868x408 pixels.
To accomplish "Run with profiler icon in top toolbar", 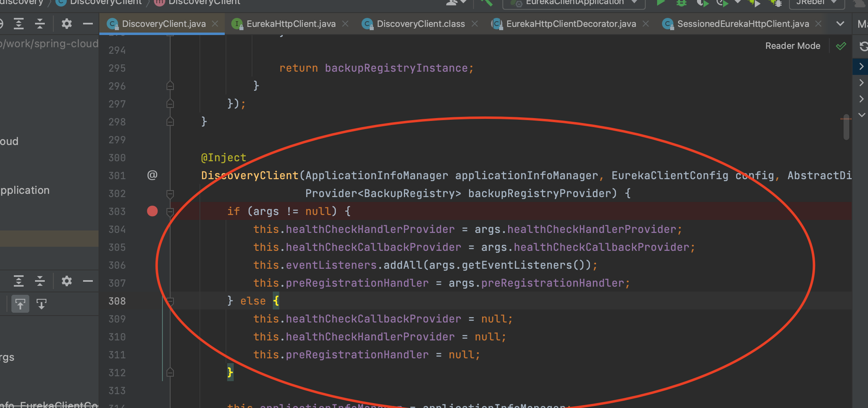I will tap(722, 2).
